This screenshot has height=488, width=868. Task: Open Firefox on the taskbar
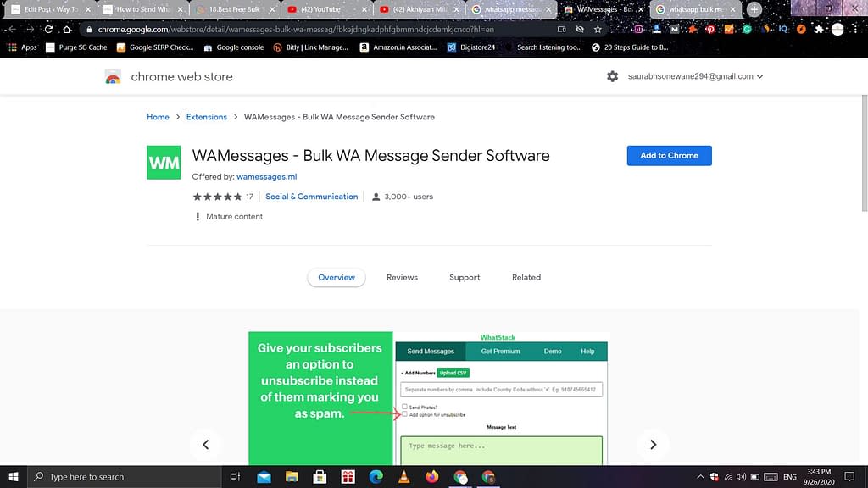(431, 476)
